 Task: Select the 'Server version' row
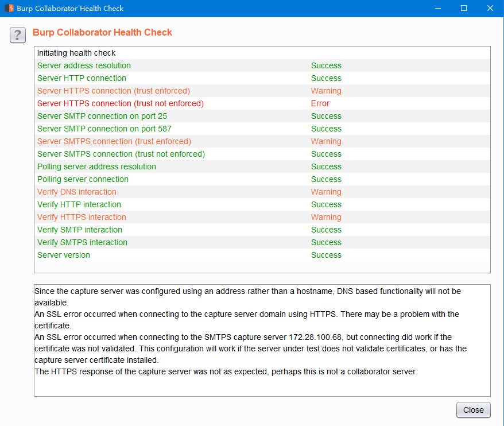click(x=64, y=255)
